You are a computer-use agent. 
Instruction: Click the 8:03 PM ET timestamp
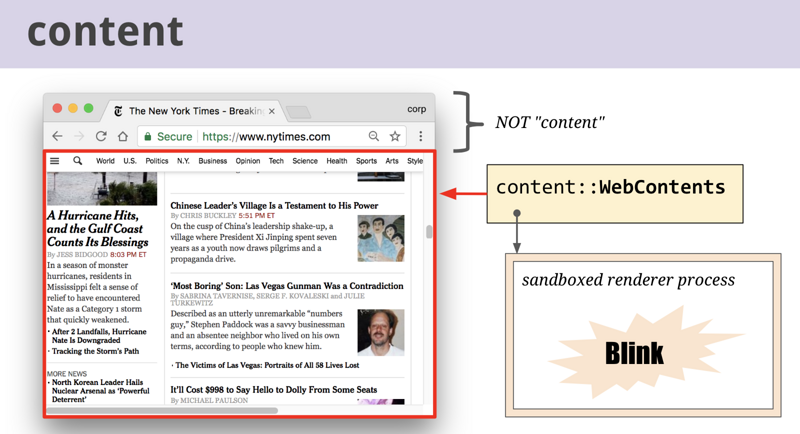coord(128,254)
